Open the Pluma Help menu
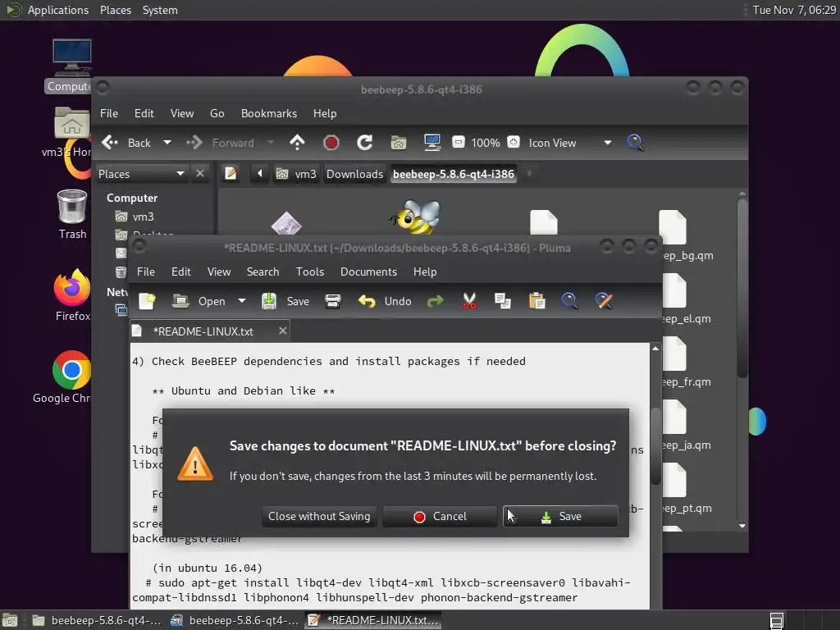 pyautogui.click(x=425, y=272)
